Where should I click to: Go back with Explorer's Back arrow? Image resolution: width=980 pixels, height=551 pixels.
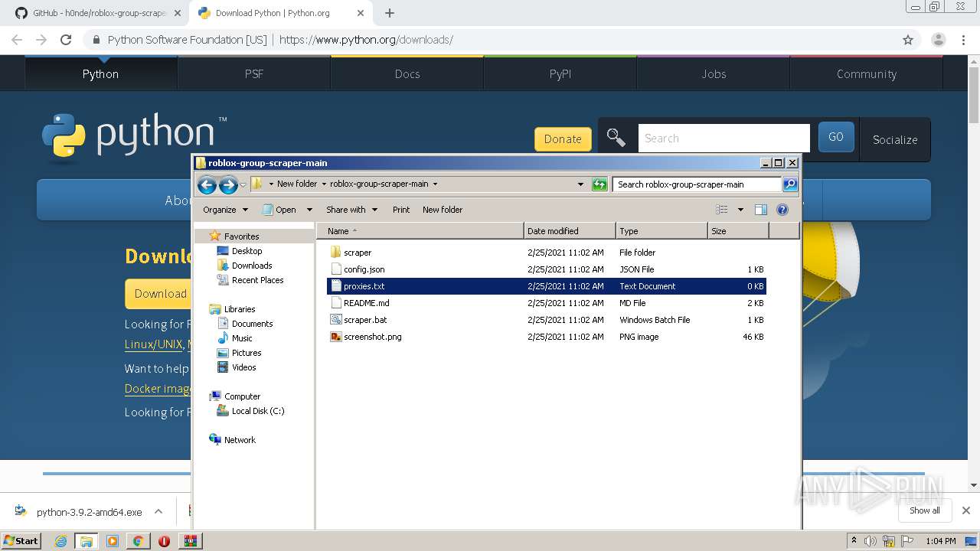pos(207,184)
